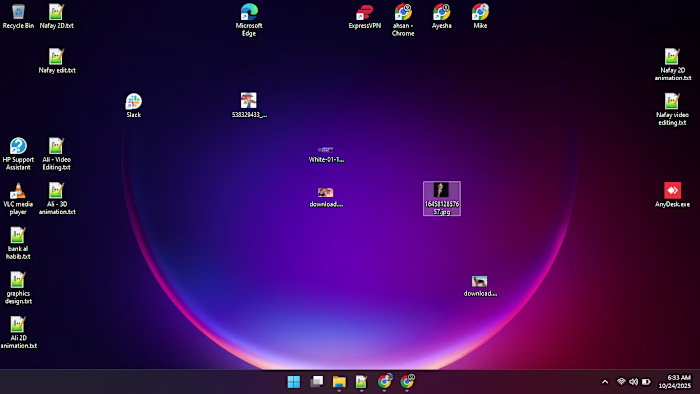The height and width of the screenshot is (394, 700).
Task: Open the first Chrome taskbar icon
Action: 384,382
